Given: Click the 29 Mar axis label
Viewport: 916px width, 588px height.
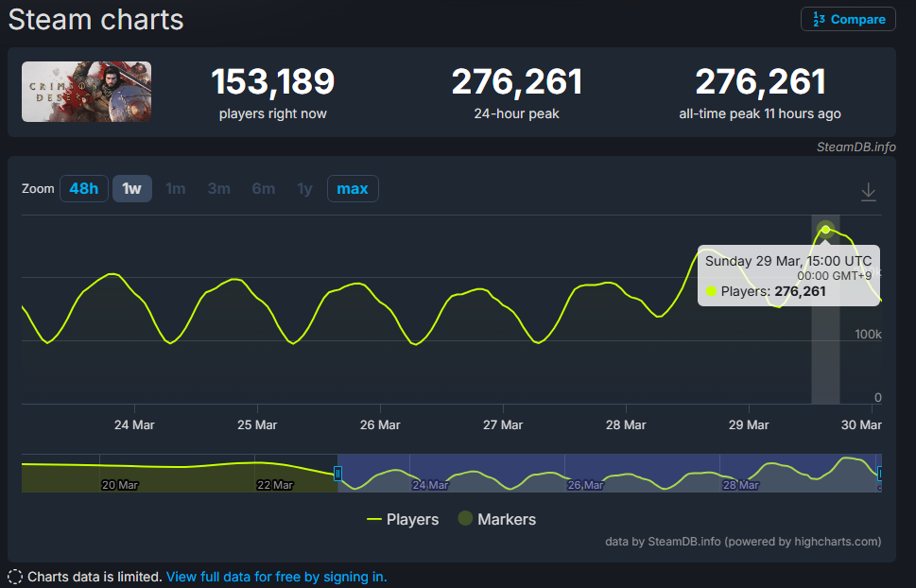Looking at the screenshot, I should [749, 424].
